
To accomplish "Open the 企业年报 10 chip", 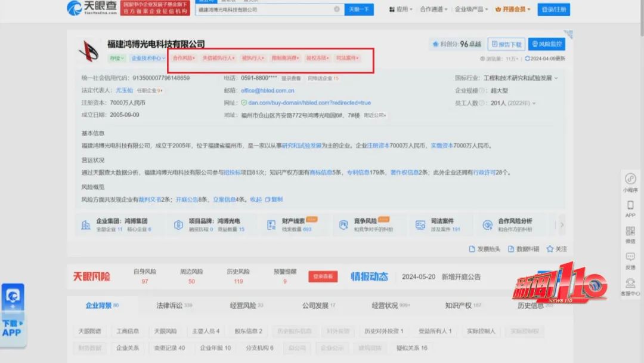I will [215, 348].
